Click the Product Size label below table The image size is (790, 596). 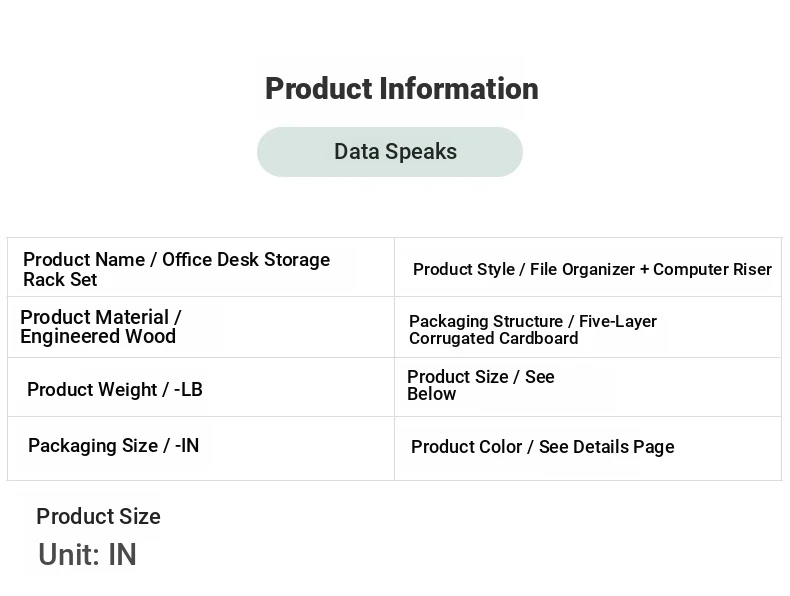98,516
